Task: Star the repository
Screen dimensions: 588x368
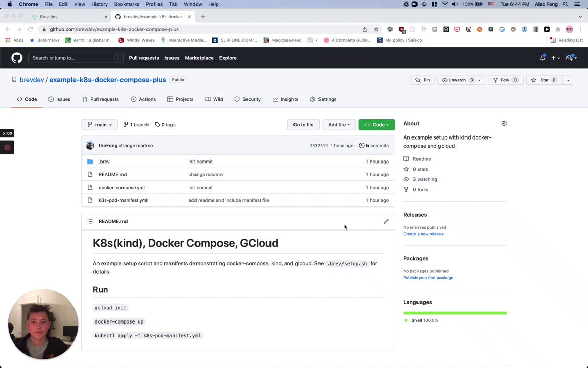Action: tap(544, 80)
